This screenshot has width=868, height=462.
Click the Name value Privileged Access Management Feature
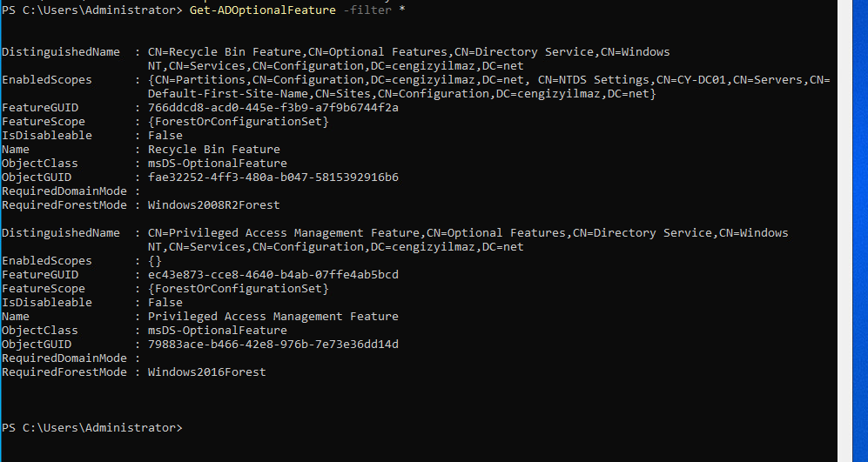(x=273, y=317)
